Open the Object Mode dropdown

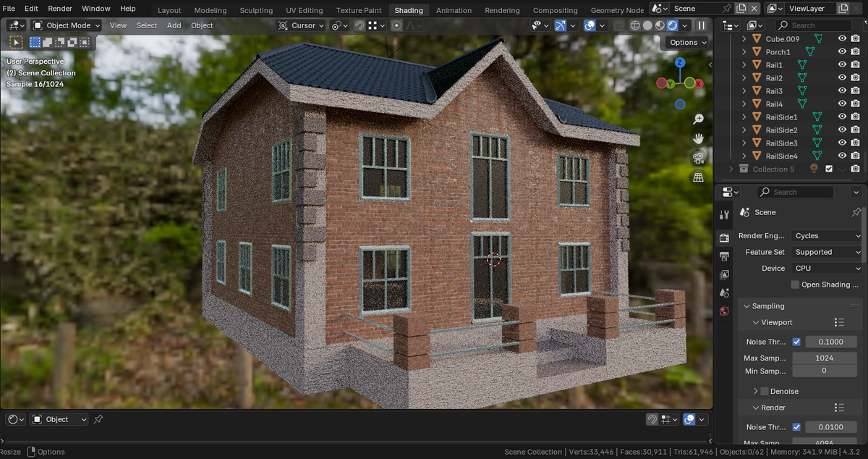pyautogui.click(x=67, y=25)
